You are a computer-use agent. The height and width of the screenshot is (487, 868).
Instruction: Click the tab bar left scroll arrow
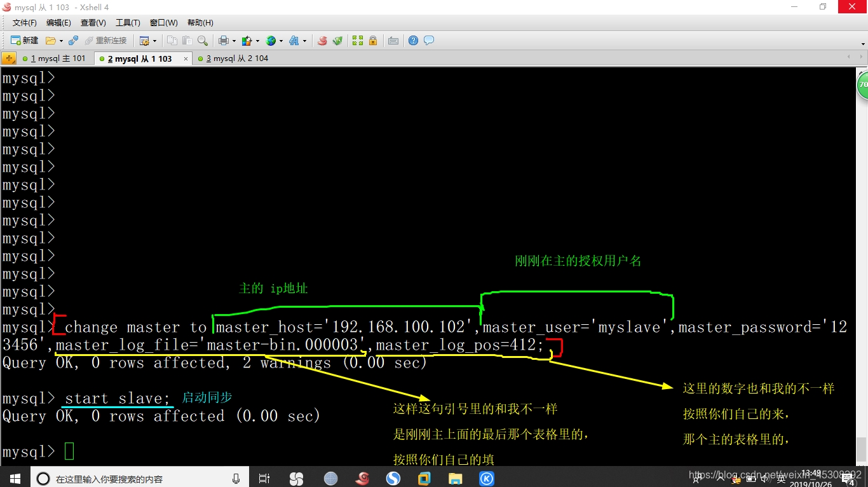tap(849, 58)
